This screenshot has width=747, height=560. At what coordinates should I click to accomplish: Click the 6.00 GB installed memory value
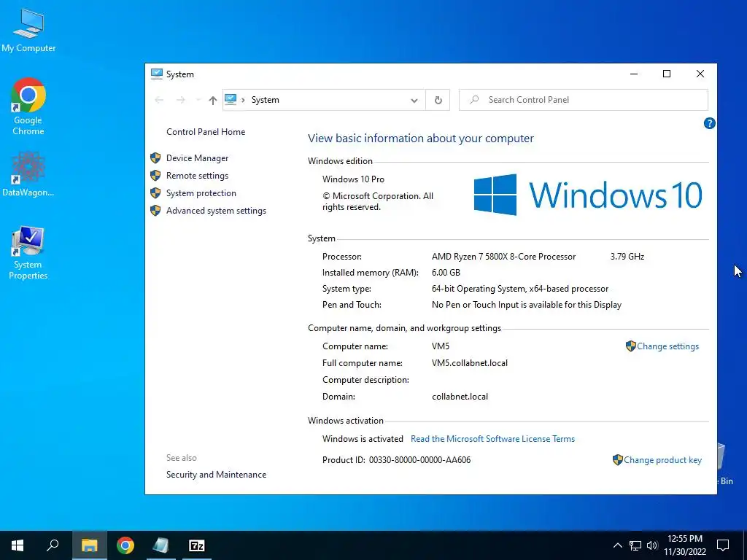coord(446,273)
